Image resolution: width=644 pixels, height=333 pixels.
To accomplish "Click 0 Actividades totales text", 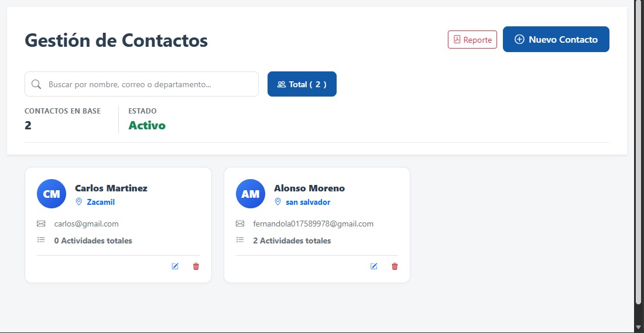I will (93, 241).
